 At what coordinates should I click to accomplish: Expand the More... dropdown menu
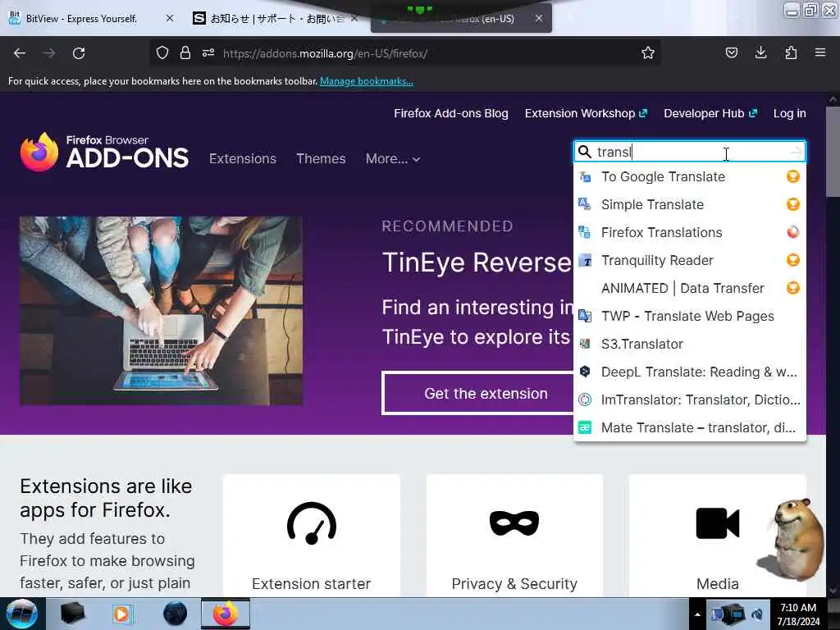[x=393, y=158]
